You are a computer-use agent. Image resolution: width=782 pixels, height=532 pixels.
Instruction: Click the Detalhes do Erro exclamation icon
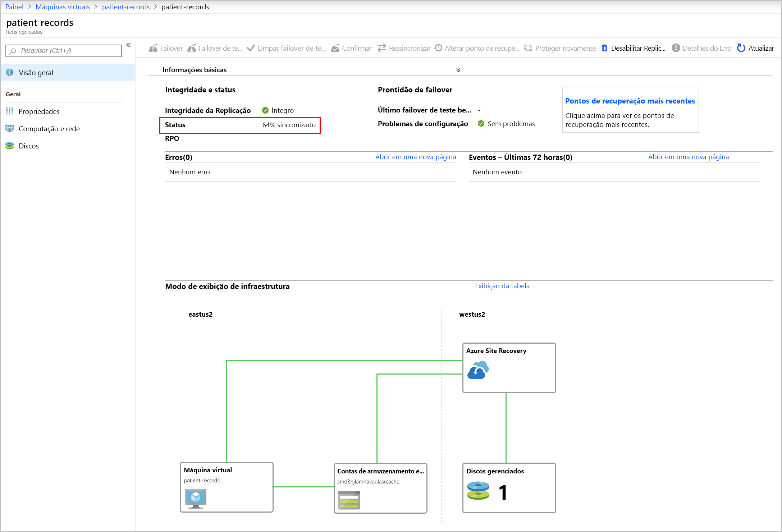(x=676, y=48)
